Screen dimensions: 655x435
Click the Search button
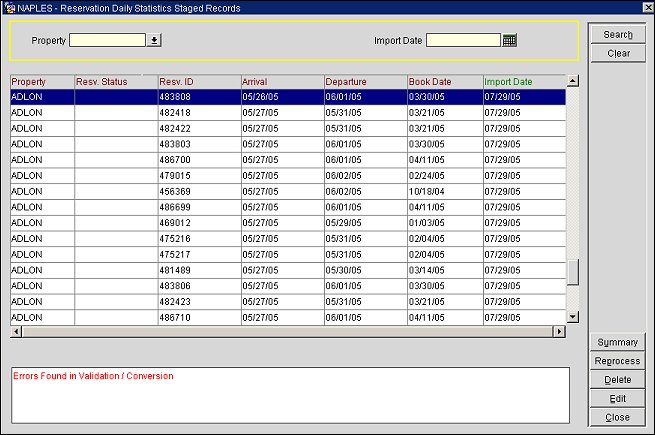tap(617, 35)
